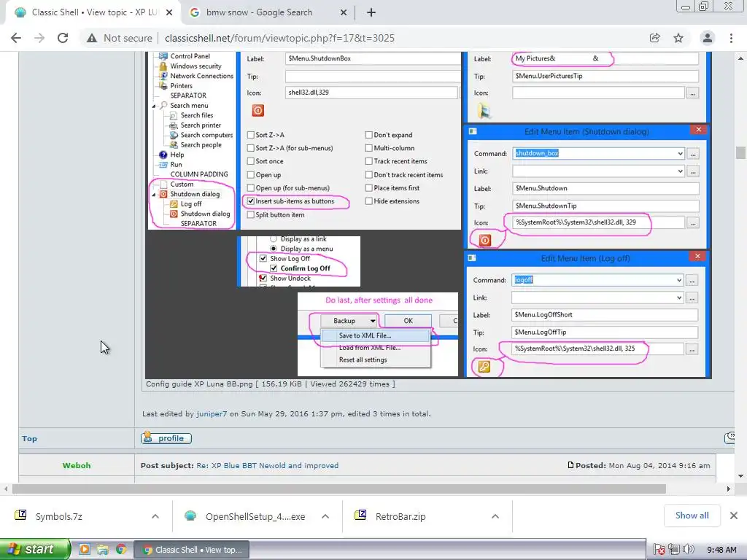Viewport: 747px width, 560px height.
Task: Choose Save to XML File menu entry
Action: click(x=376, y=335)
